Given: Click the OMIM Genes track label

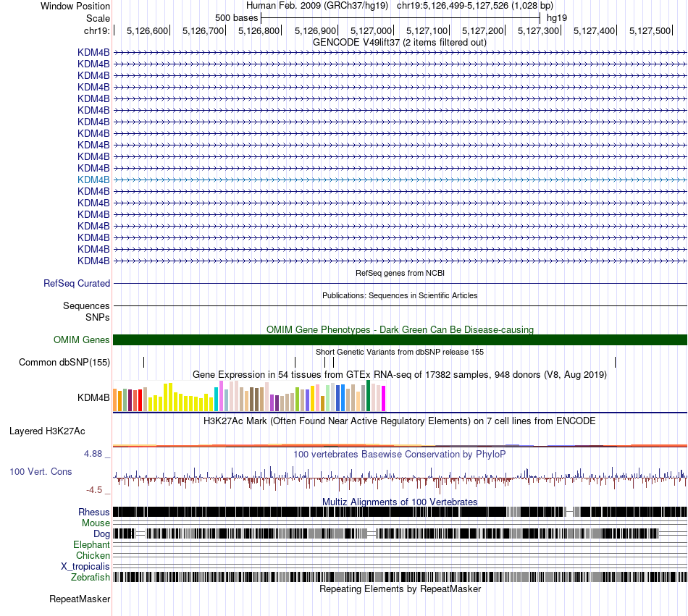Looking at the screenshot, I should [82, 339].
